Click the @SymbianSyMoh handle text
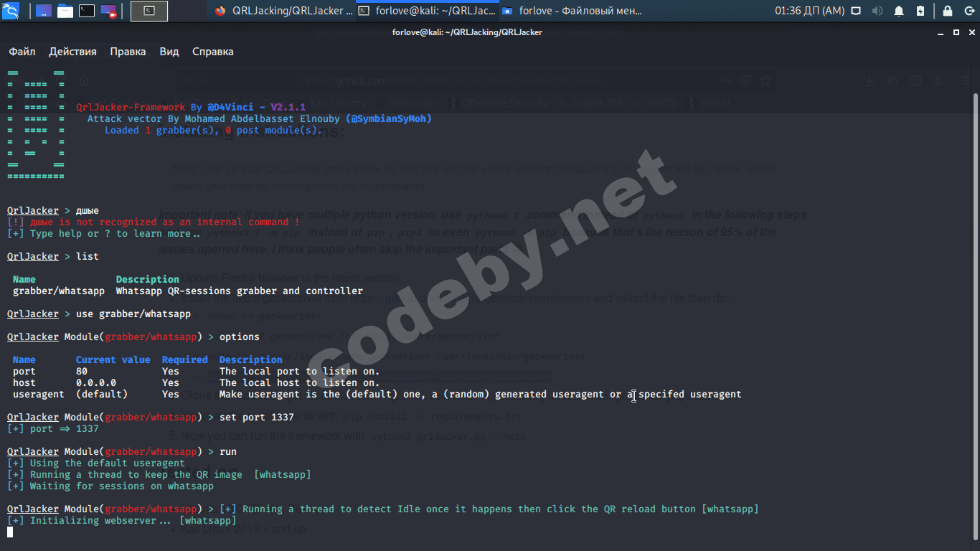The height and width of the screenshot is (551, 980). (x=389, y=118)
